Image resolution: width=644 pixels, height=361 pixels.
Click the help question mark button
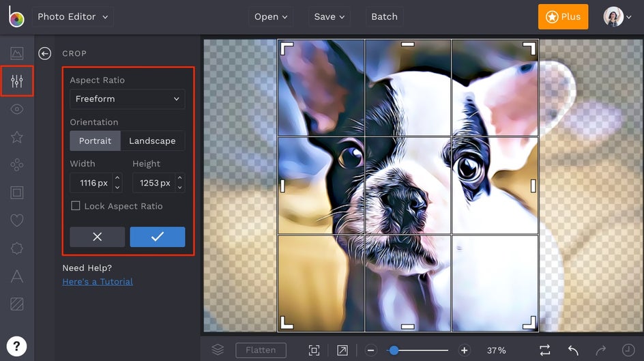pyautogui.click(x=16, y=346)
